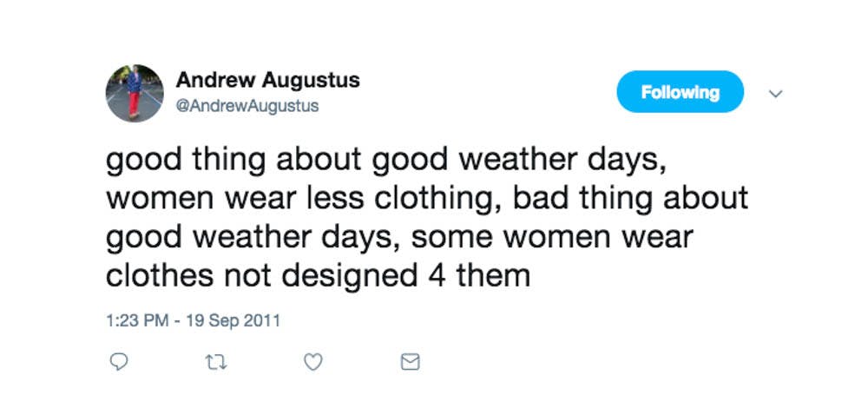The width and height of the screenshot is (868, 415).
Task: Expand the tweet options chevron menu
Action: click(x=777, y=93)
